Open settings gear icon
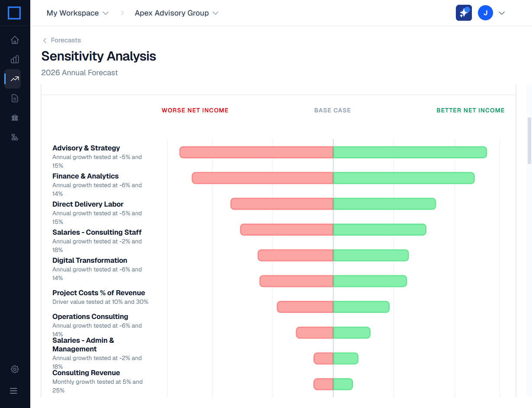Viewport: 532px width, 408px height. click(15, 369)
